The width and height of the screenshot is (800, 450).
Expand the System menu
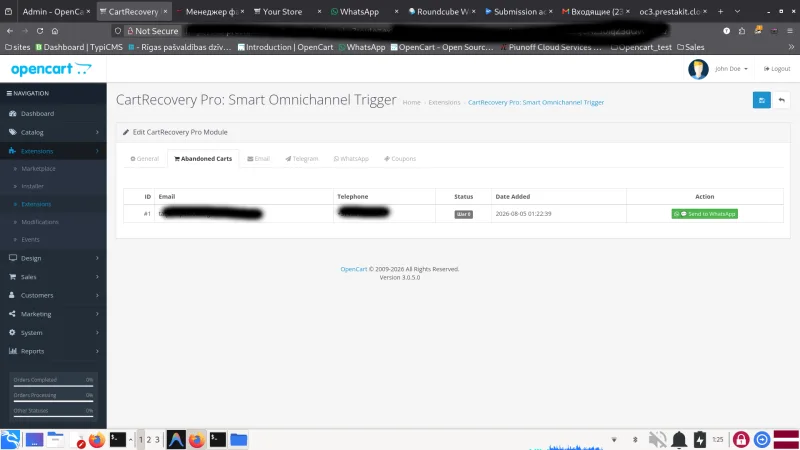pyautogui.click(x=53, y=332)
